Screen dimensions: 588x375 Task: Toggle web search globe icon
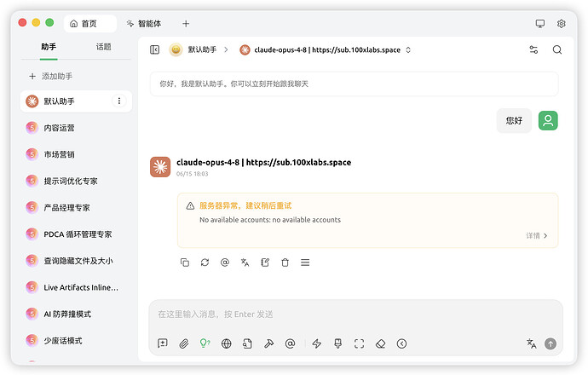click(226, 343)
